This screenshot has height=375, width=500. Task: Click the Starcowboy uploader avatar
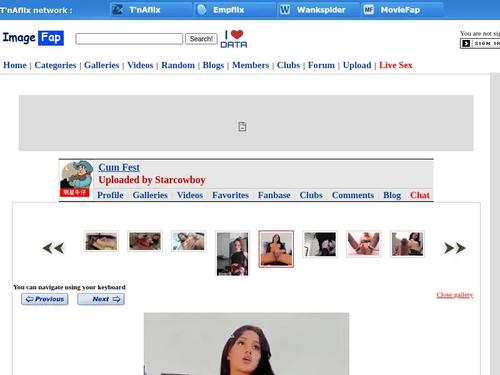click(x=77, y=179)
